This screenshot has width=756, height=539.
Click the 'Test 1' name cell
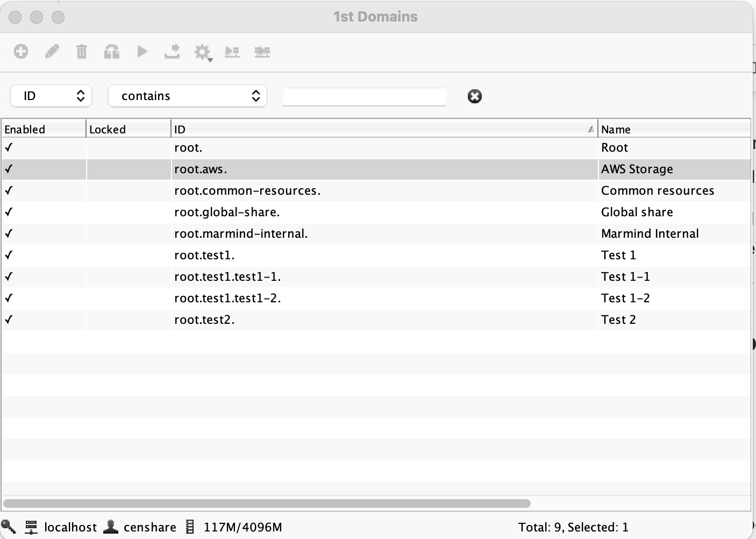pyautogui.click(x=674, y=255)
